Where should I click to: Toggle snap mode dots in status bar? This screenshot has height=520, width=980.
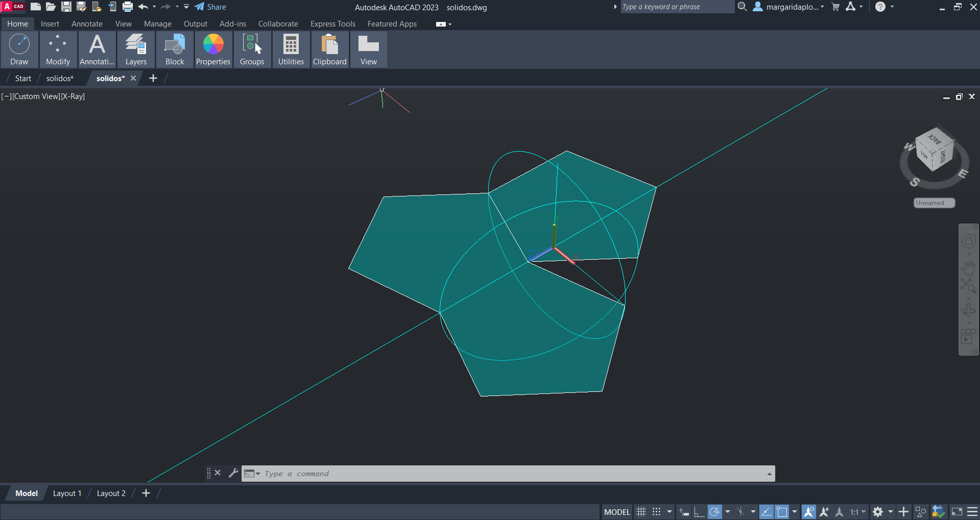pyautogui.click(x=657, y=512)
